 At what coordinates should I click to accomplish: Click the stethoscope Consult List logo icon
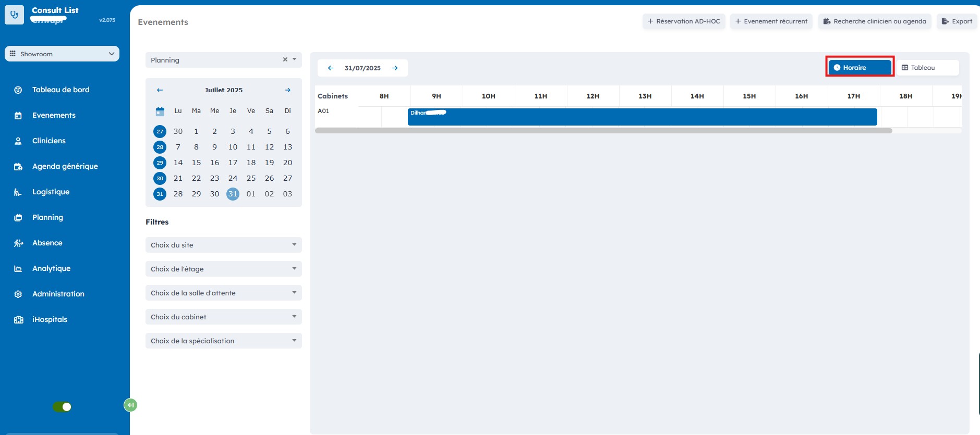point(14,15)
